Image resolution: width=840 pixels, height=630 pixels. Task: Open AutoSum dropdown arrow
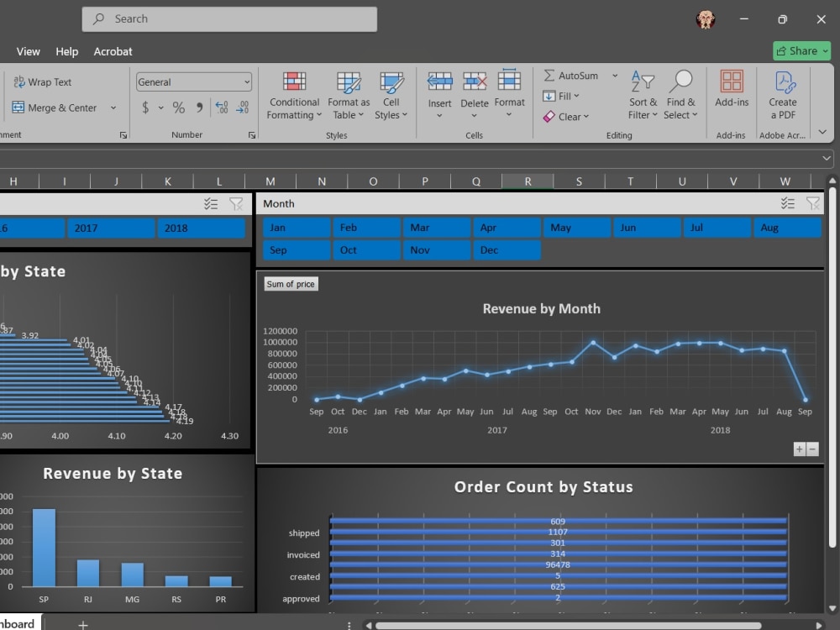pos(615,76)
